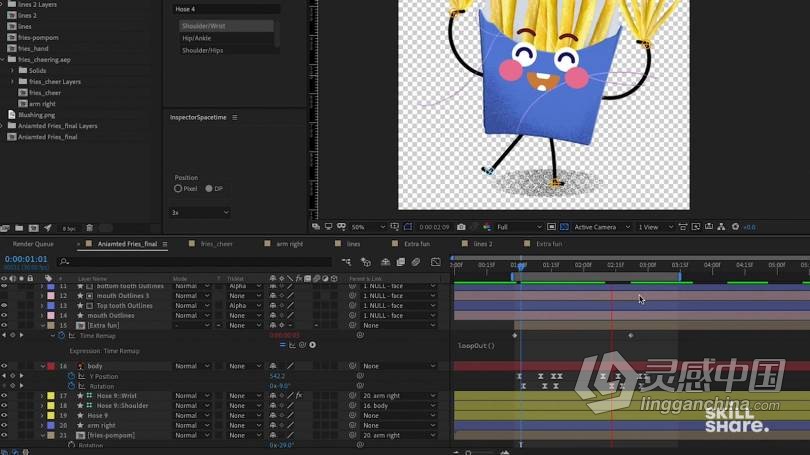Image resolution: width=810 pixels, height=455 pixels.
Task: Toggle Hide Shy Layers icon in timeline
Action: coord(385,262)
